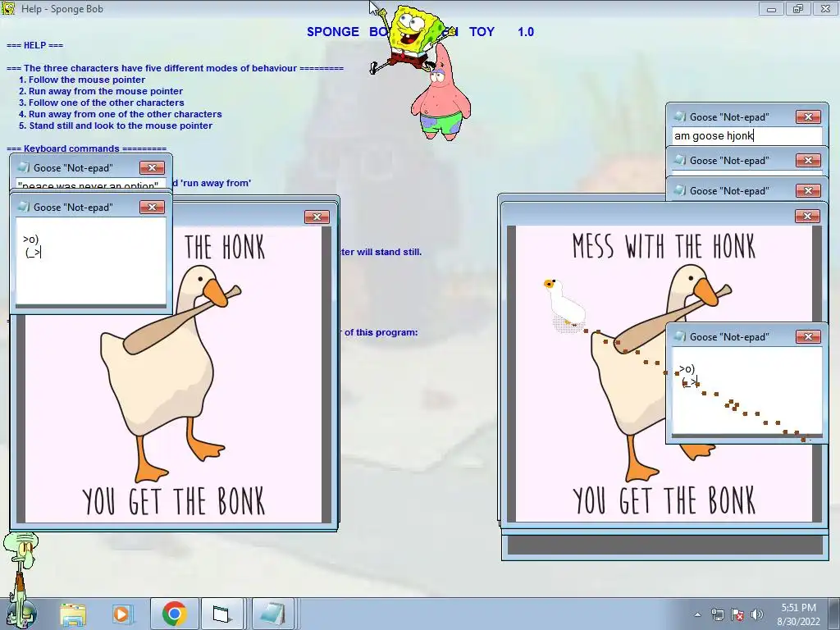The width and height of the screenshot is (840, 630).
Task: Restore down the Help - Sponge Bob window
Action: tap(798, 8)
